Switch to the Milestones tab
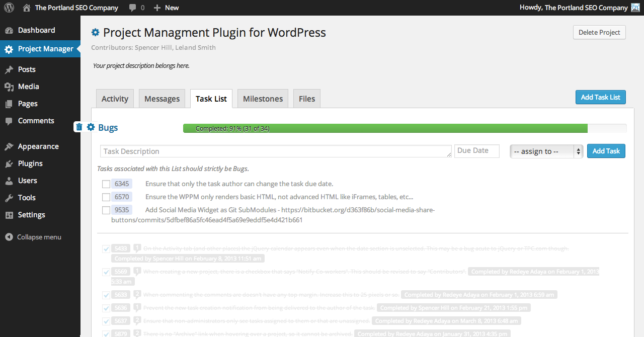The image size is (644, 337). pos(263,99)
